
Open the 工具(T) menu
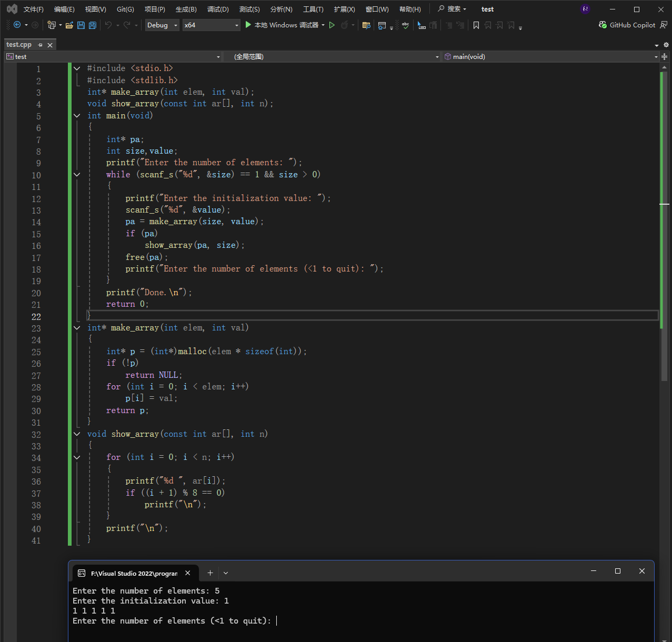point(313,9)
